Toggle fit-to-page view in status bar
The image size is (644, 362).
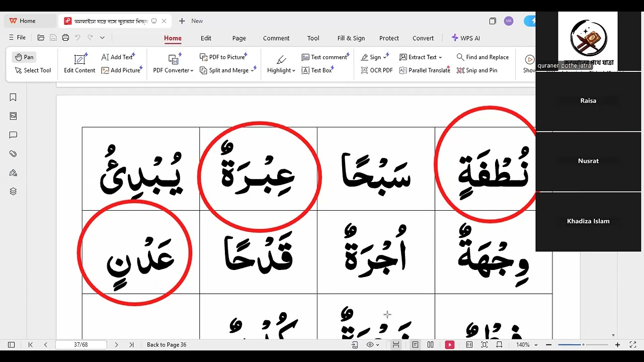[x=485, y=345]
